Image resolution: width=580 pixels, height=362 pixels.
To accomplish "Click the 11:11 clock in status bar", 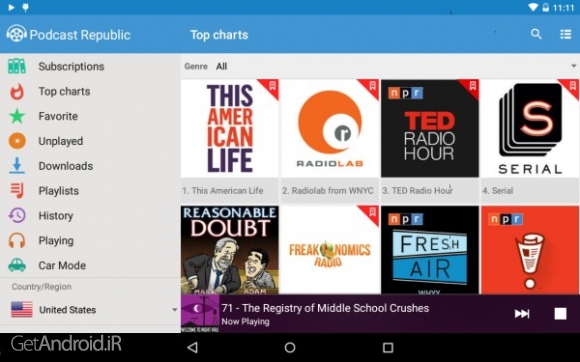I will point(563,7).
